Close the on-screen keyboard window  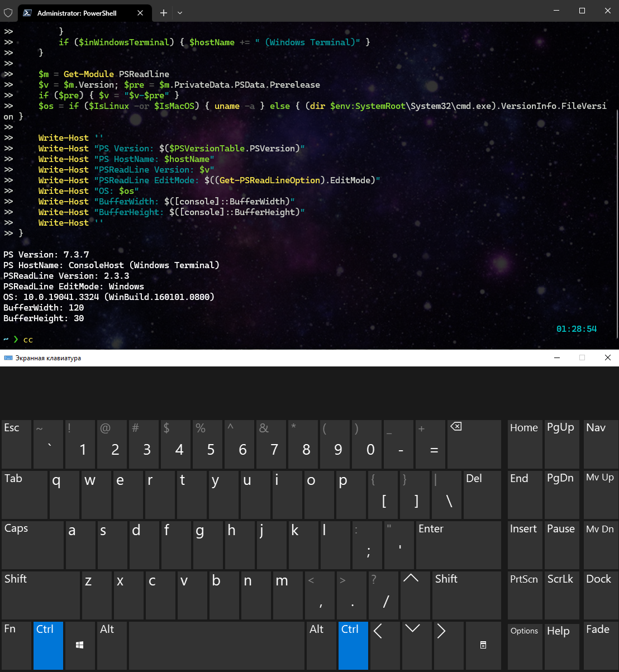pos(607,358)
